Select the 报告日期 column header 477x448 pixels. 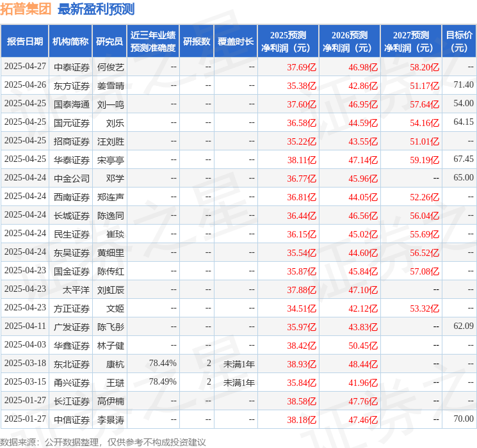(25, 42)
